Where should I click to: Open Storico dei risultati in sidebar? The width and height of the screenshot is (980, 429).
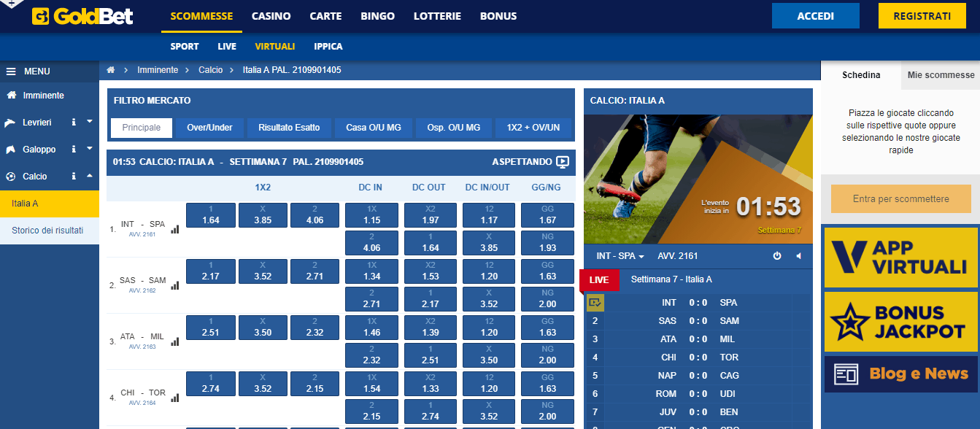pos(50,231)
